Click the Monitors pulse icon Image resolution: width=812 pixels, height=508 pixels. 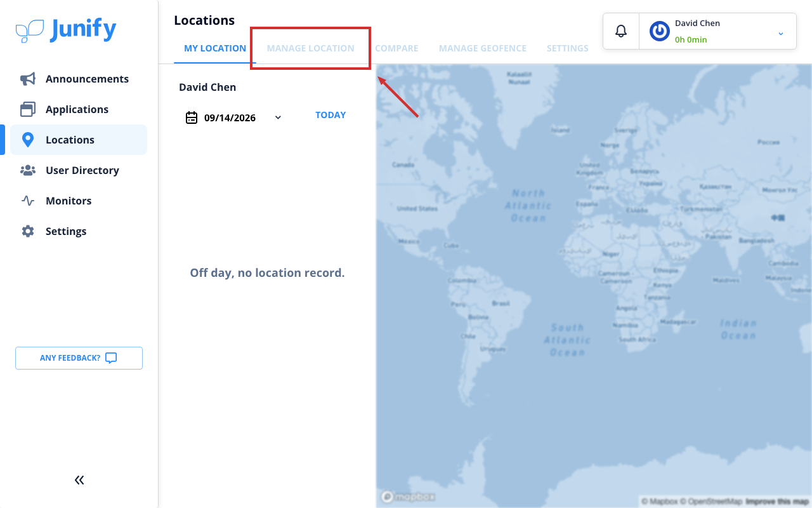[x=28, y=201]
